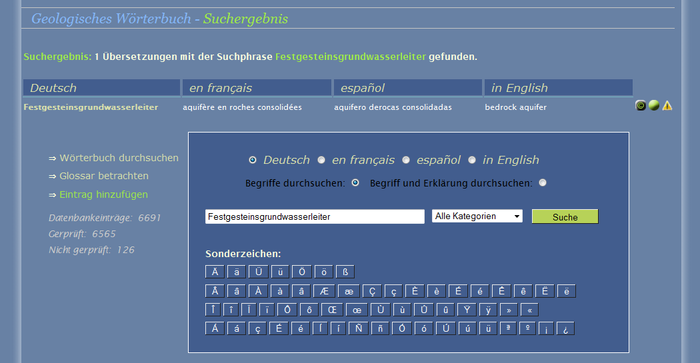Insert the masculine ordinal º character
The width and height of the screenshot is (700, 363).
coord(527,329)
